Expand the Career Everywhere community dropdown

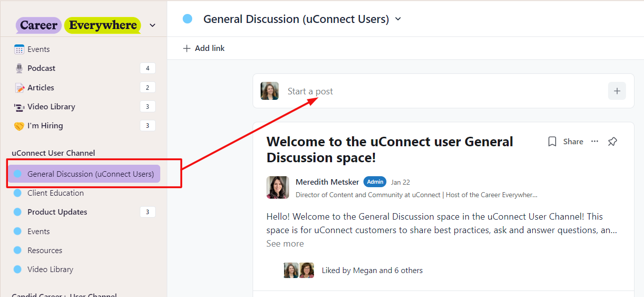tap(153, 25)
